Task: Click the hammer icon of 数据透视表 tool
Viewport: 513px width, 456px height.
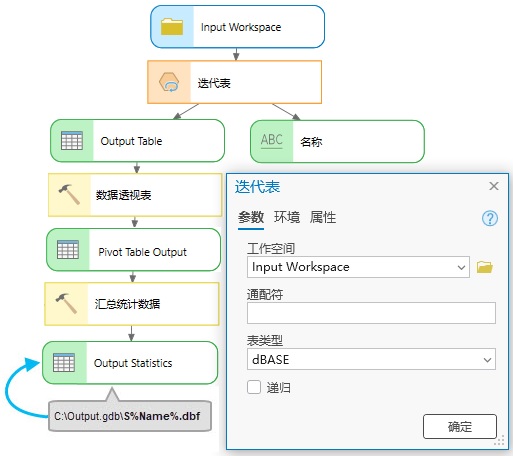Action: (x=69, y=194)
